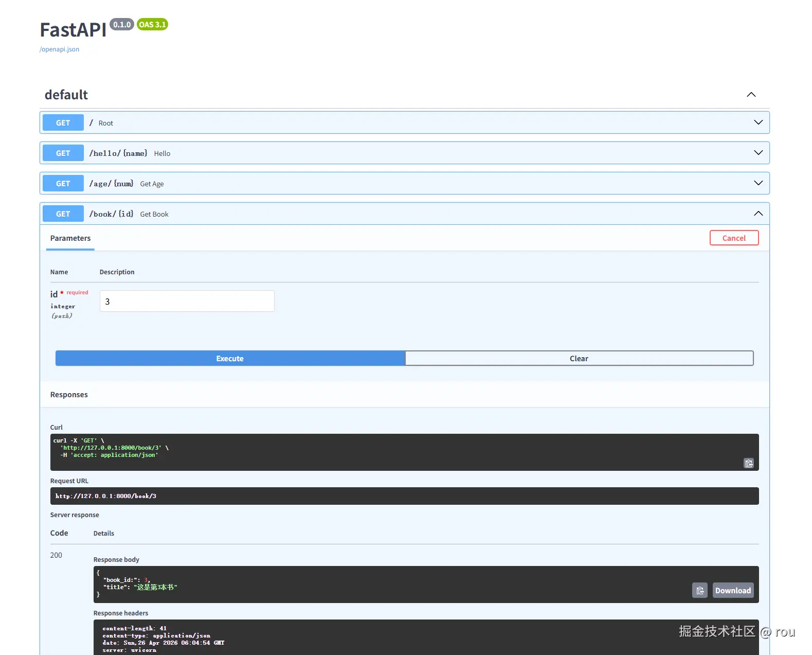Click the Get Book summary text
This screenshot has width=812, height=655.
(x=154, y=214)
